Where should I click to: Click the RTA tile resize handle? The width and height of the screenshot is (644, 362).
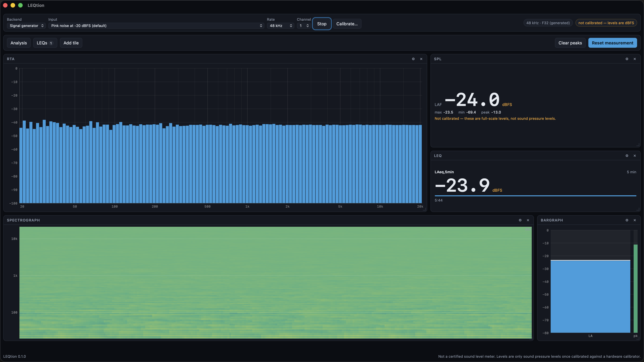point(425,209)
